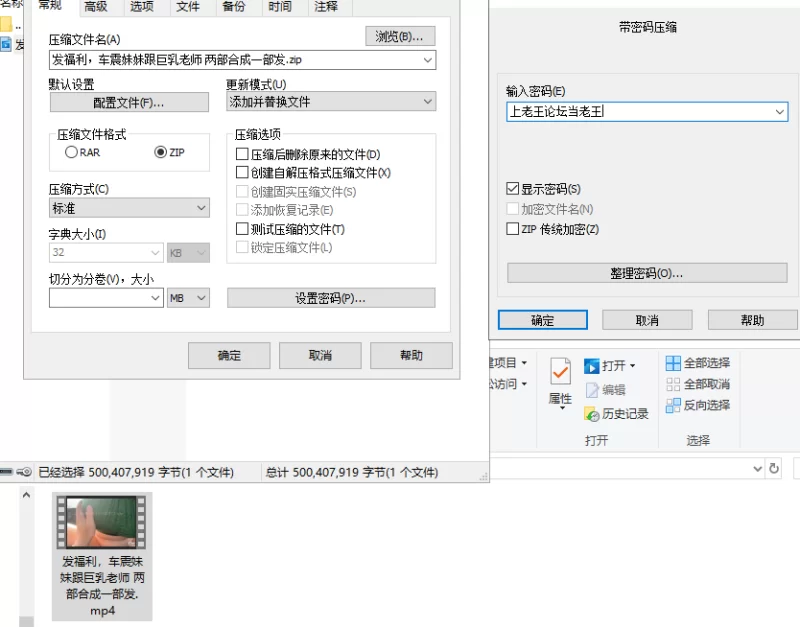Select ZIP archive format radio button
Image resolution: width=800 pixels, height=627 pixels.
(x=161, y=152)
